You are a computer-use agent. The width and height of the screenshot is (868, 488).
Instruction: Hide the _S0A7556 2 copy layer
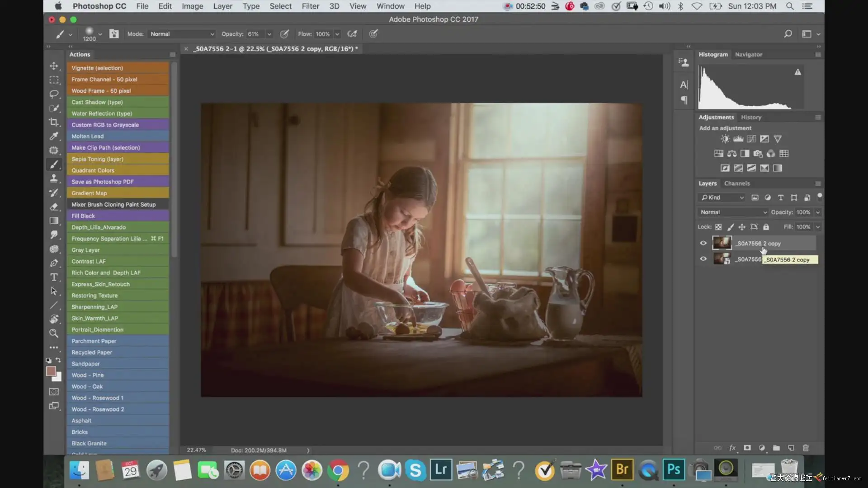703,243
